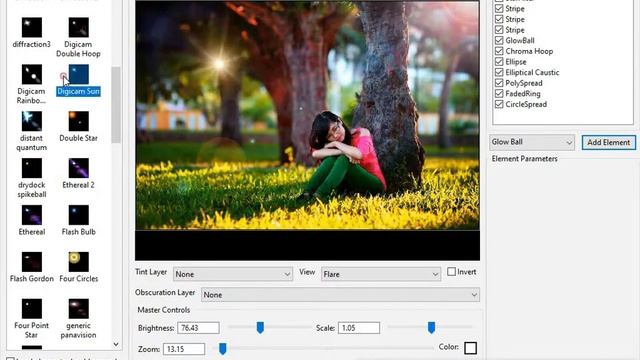The image size is (640, 360).
Task: Select the FadedRing element name
Action: tap(523, 94)
